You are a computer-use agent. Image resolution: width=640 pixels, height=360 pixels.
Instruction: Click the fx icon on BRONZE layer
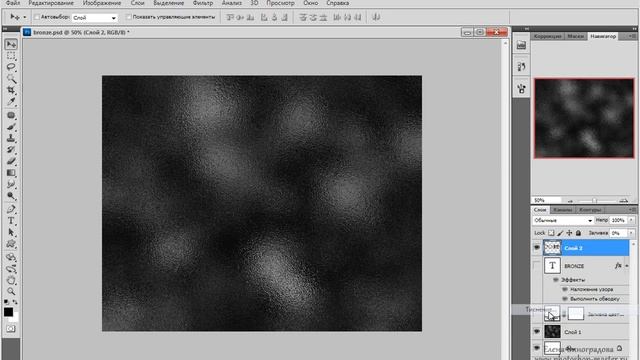[x=618, y=266]
